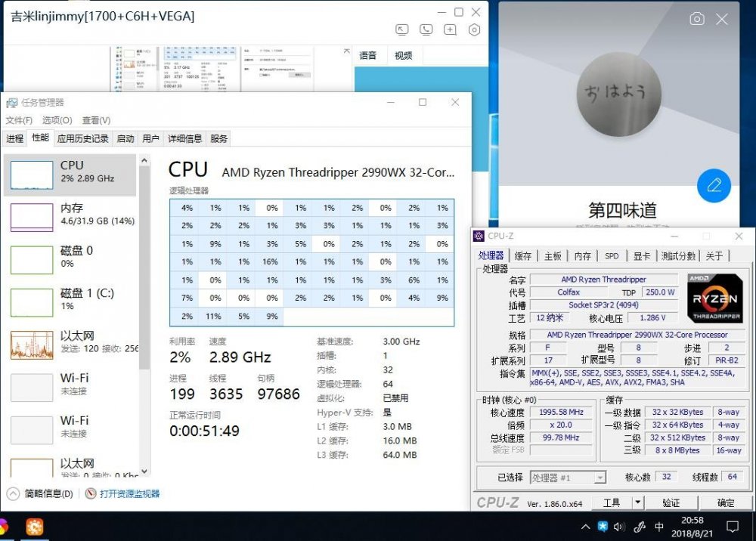This screenshot has height=541, width=756.
Task: Click the resource monitor icon
Action: pos(90,494)
